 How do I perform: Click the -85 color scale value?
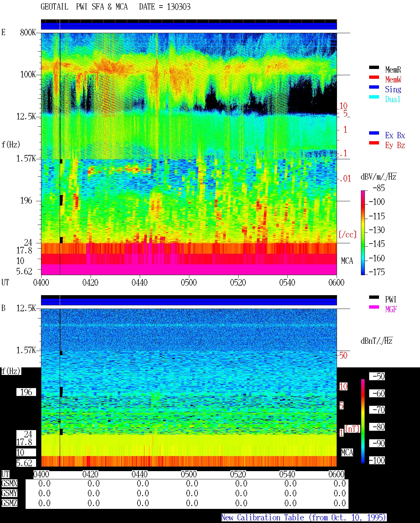pyautogui.click(x=379, y=188)
